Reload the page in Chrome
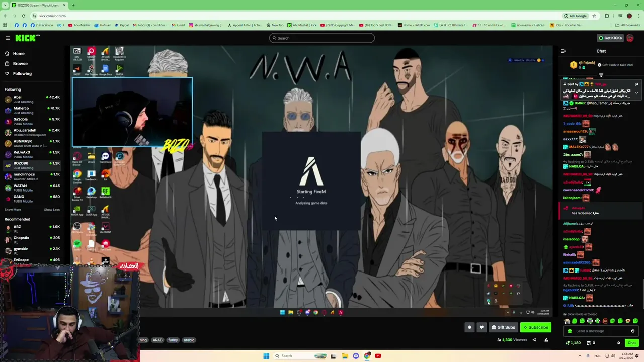This screenshot has width=644, height=362. pos(23,16)
